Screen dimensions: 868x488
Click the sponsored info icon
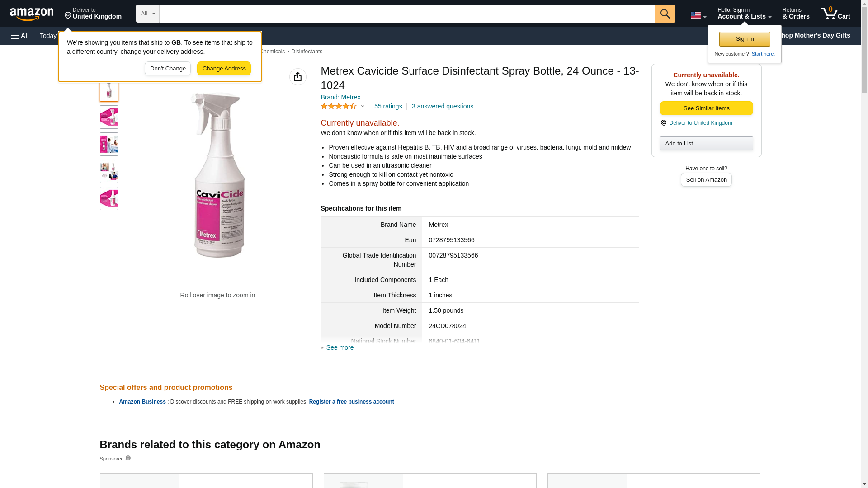pyautogui.click(x=128, y=458)
